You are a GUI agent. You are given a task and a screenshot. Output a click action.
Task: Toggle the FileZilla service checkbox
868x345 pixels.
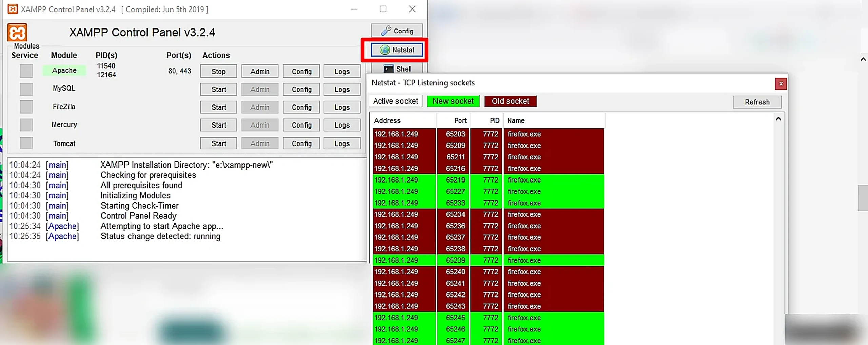pos(26,107)
